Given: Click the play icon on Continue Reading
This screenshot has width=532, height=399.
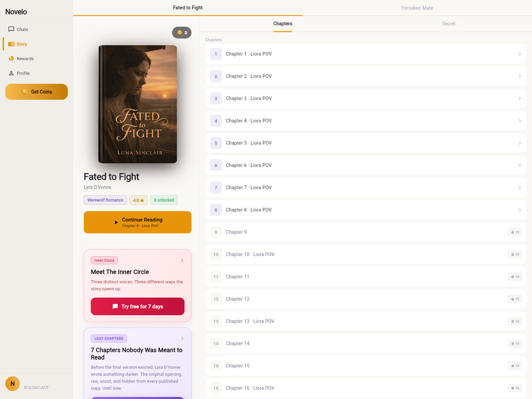Looking at the screenshot, I should pos(116,222).
